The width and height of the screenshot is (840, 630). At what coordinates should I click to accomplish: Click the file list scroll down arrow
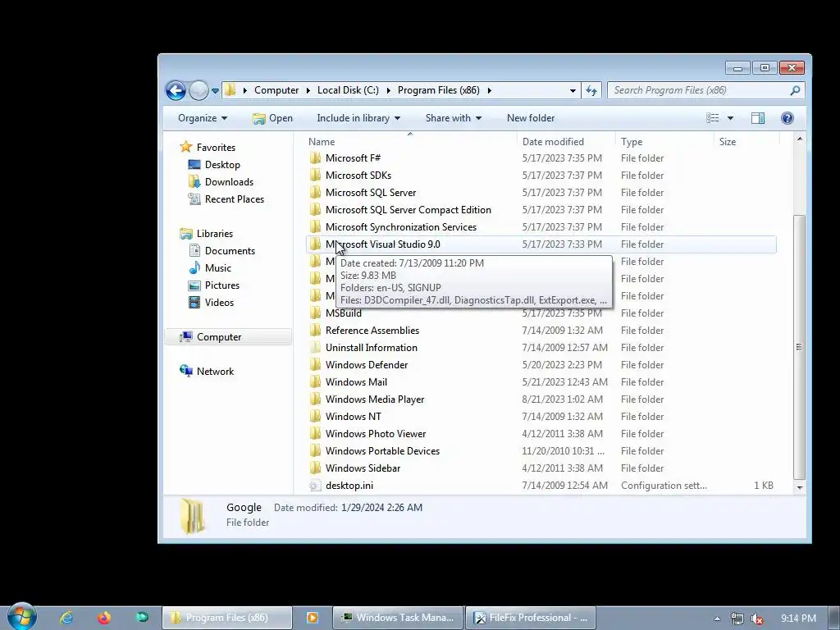coord(799,487)
